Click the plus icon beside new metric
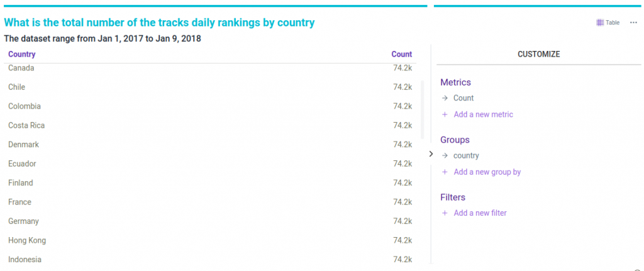The image size is (644, 271). point(445,114)
